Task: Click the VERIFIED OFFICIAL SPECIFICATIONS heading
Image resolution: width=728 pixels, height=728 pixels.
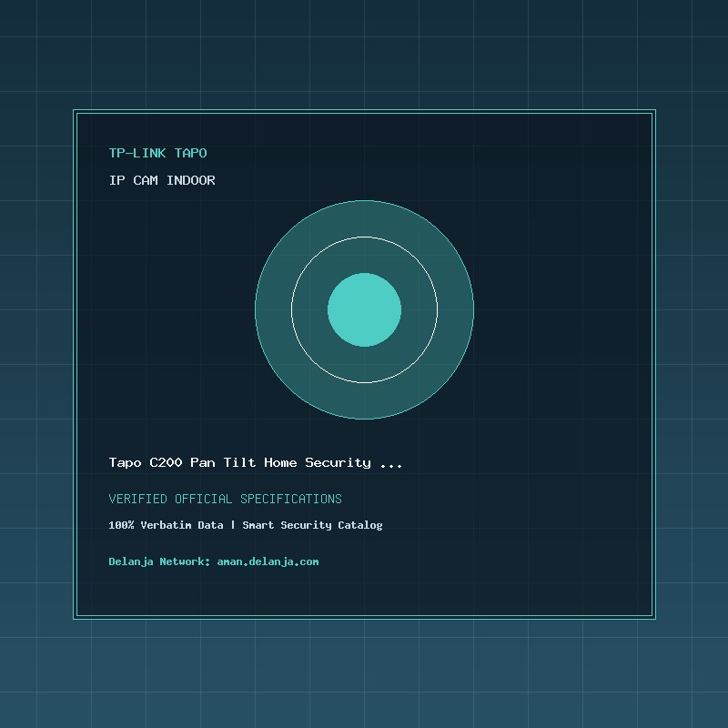Action: click(225, 499)
